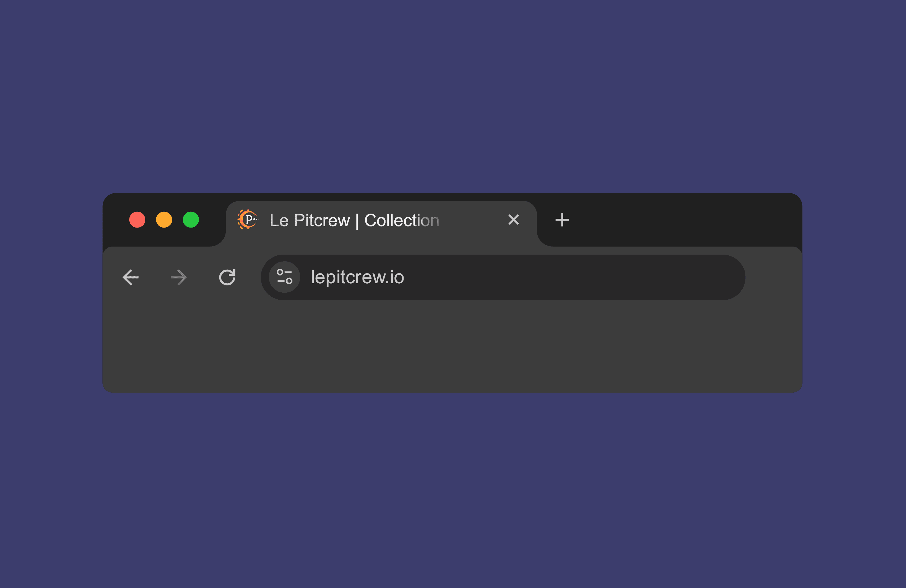The height and width of the screenshot is (588, 906).
Task: Click title bar left of red button
Action: (x=116, y=220)
